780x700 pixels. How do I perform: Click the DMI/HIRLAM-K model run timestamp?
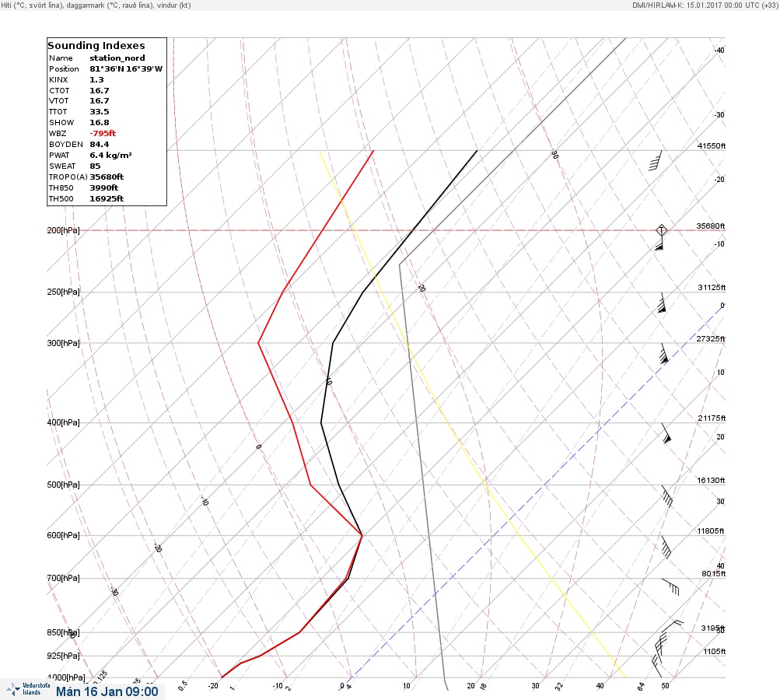(705, 5)
